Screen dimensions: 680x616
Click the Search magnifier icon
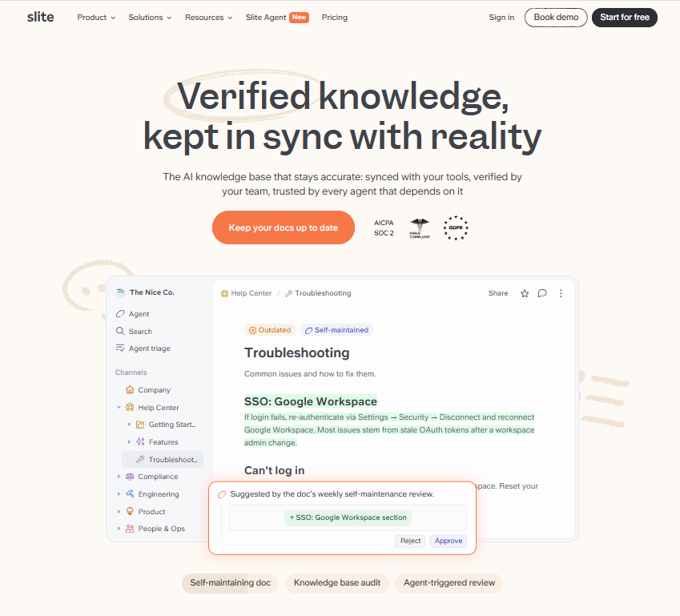point(120,331)
